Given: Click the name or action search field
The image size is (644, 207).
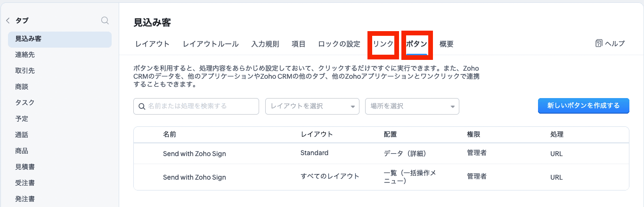Looking at the screenshot, I should tap(200, 107).
